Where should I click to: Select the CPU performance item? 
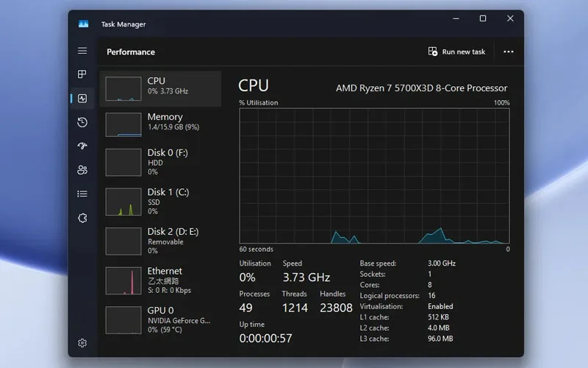pos(160,89)
